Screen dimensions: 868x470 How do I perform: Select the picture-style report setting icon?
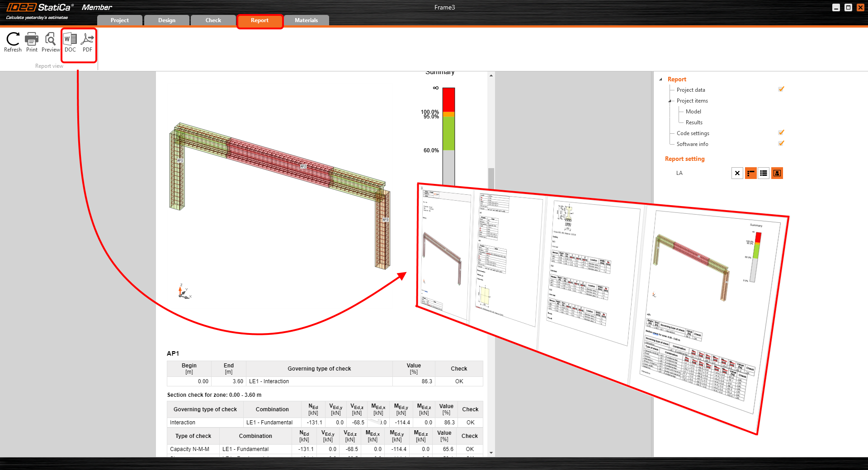[x=777, y=173]
